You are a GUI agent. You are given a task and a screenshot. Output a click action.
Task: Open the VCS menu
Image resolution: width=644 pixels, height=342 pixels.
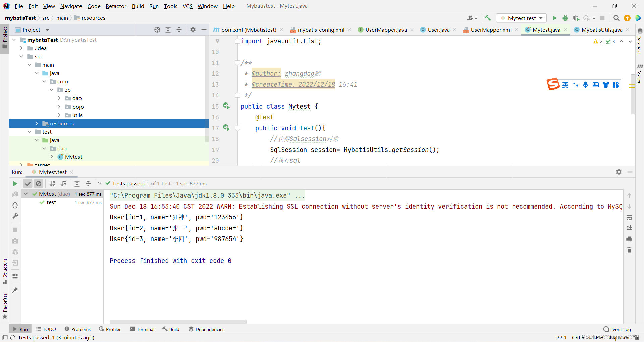pos(187,6)
